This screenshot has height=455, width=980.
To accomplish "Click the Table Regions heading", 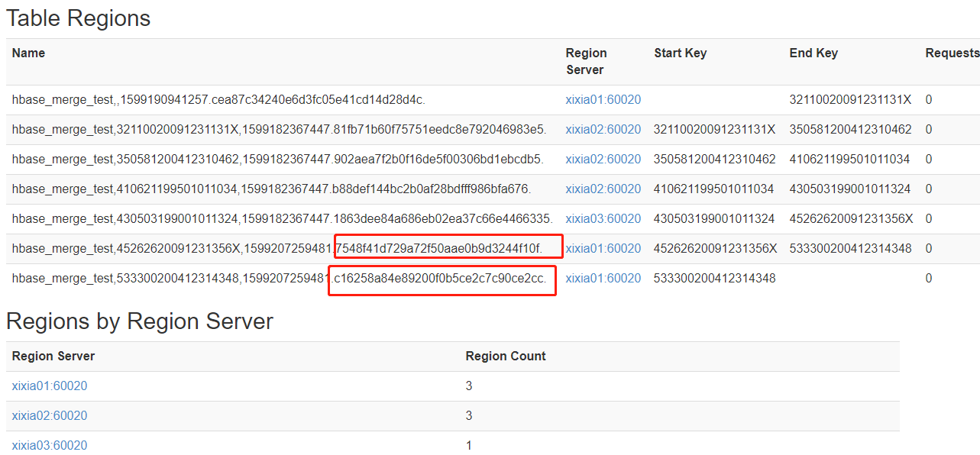I will pyautogui.click(x=79, y=18).
